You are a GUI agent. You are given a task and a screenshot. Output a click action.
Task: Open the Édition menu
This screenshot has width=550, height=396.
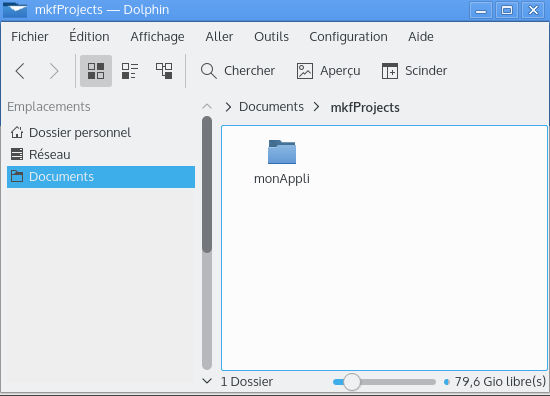(89, 36)
